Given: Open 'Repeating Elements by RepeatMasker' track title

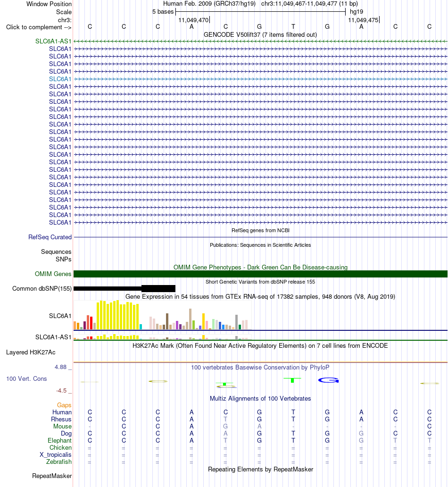Looking at the screenshot, I should pyautogui.click(x=260, y=470).
